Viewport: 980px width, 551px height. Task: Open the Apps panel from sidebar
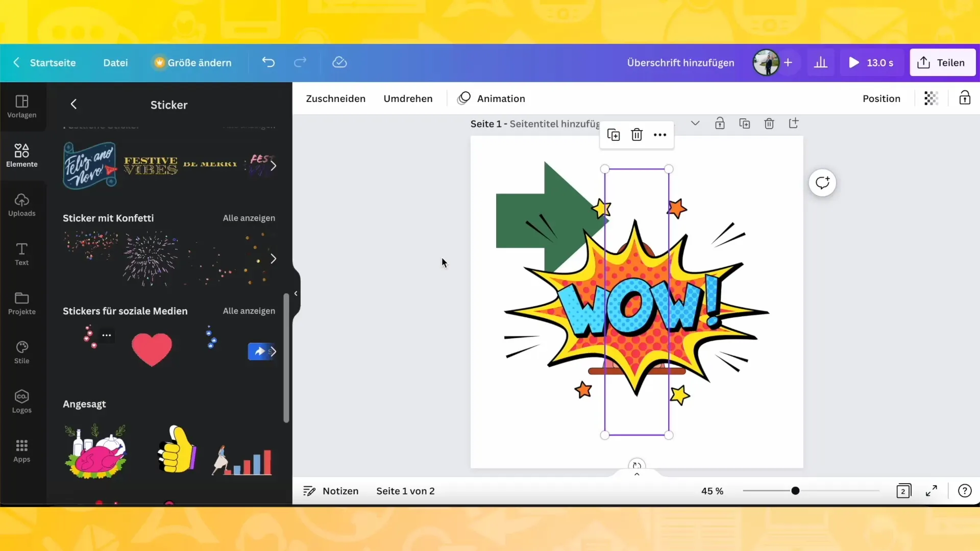pos(21,450)
